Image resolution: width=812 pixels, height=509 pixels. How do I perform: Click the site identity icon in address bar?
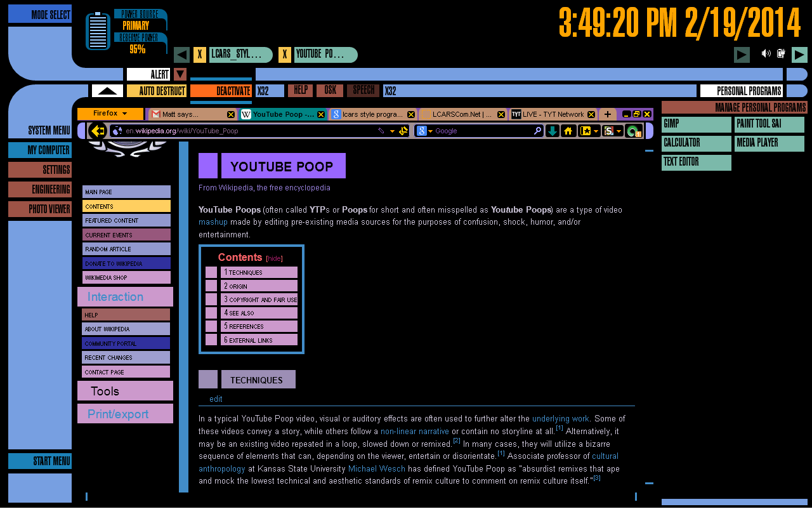[116, 131]
